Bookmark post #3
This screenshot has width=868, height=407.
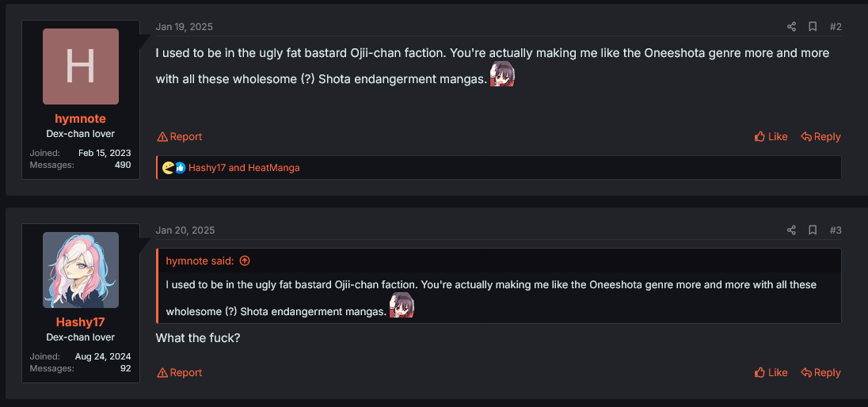(x=813, y=230)
